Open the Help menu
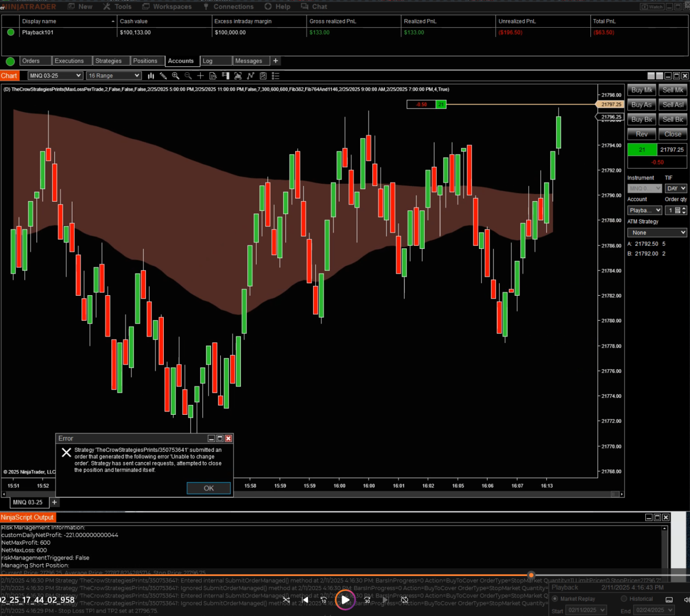The height and width of the screenshot is (616, 690). [x=277, y=7]
